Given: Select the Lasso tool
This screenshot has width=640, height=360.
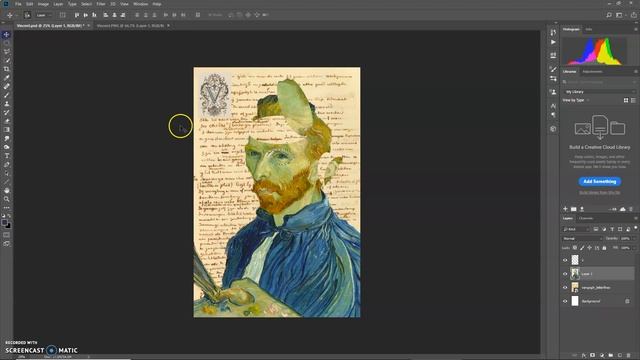Looking at the screenshot, I should point(7,52).
